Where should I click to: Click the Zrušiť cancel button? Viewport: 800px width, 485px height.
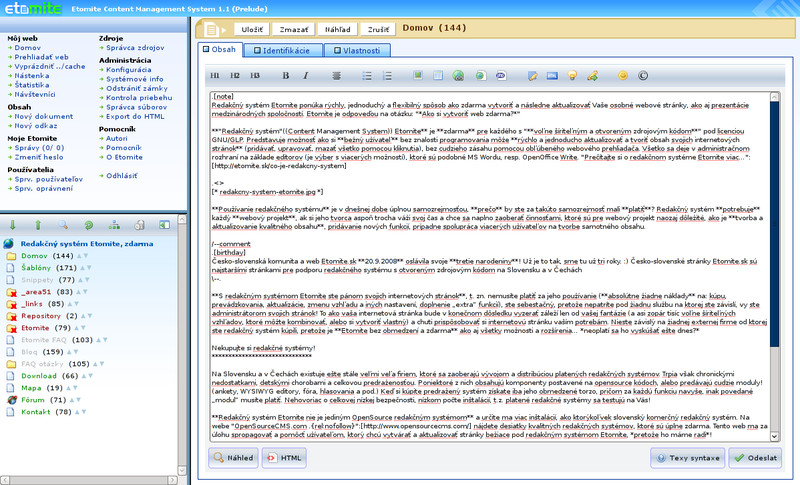[x=378, y=30]
